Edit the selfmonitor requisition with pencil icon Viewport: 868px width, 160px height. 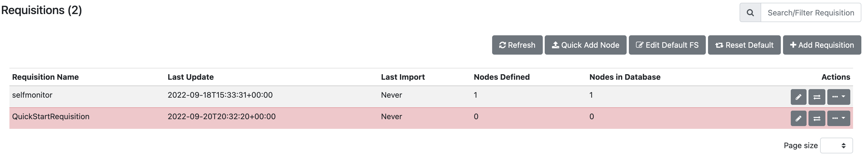click(798, 97)
